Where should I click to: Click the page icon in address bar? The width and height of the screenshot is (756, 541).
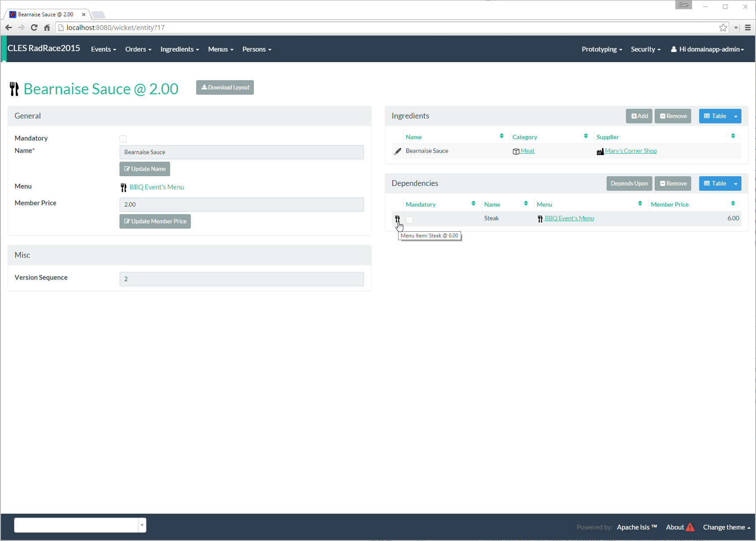pos(61,27)
